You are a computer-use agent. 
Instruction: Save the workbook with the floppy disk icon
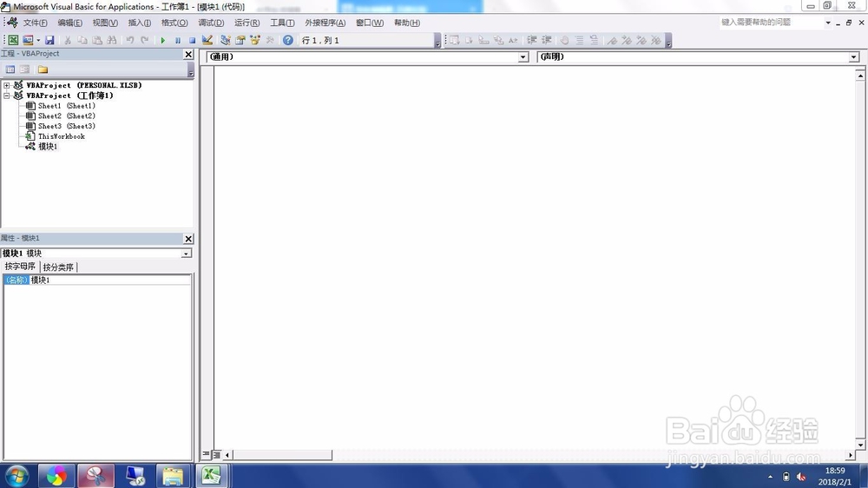(x=49, y=40)
